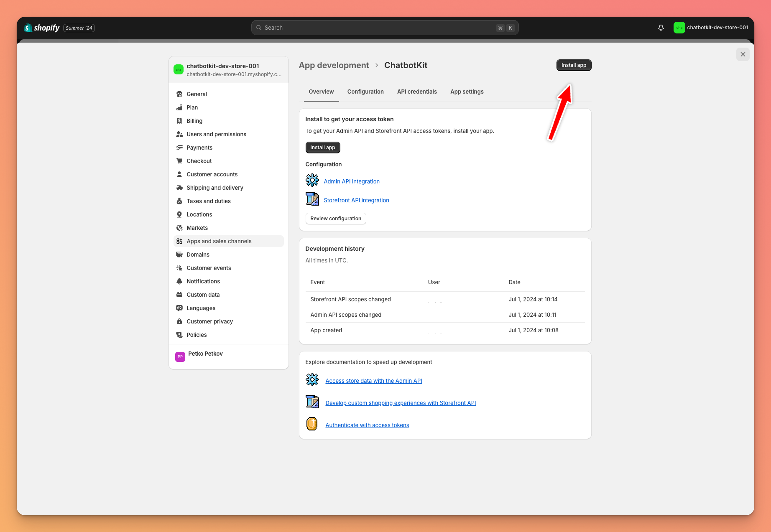The width and height of the screenshot is (771, 532).
Task: Click the Authenticate with access tokens coin icon
Action: (x=312, y=424)
